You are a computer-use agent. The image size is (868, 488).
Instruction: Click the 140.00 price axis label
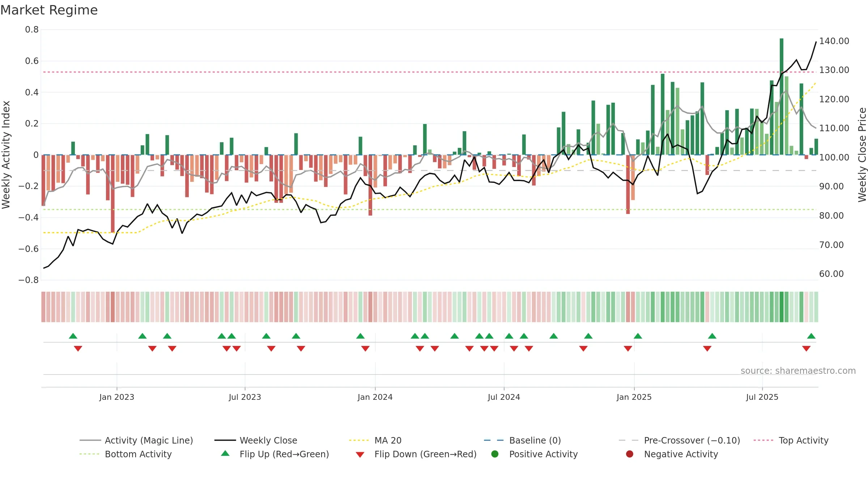pos(834,41)
